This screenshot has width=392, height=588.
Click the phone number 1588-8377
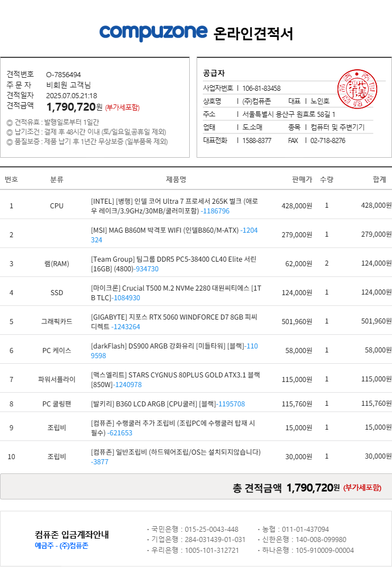(x=257, y=141)
